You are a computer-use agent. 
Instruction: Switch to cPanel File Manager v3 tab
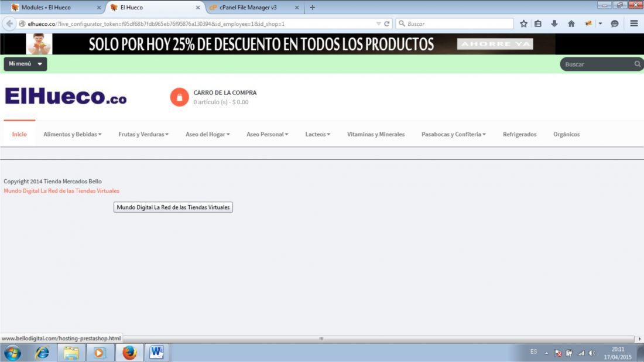[248, 8]
